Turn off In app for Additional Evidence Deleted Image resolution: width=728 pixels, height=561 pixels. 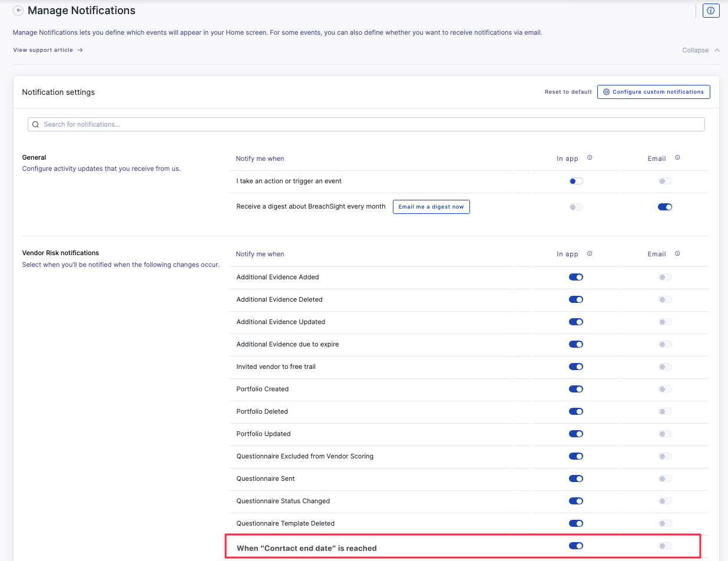click(x=576, y=299)
